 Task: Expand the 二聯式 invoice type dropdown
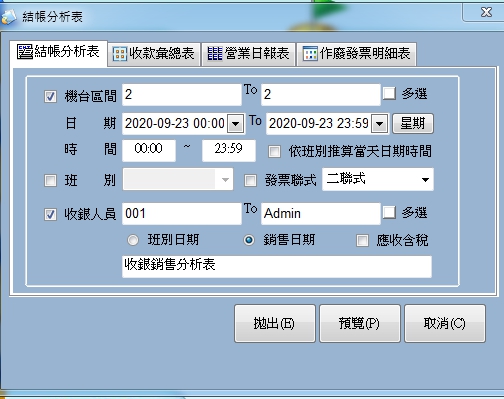pos(425,180)
